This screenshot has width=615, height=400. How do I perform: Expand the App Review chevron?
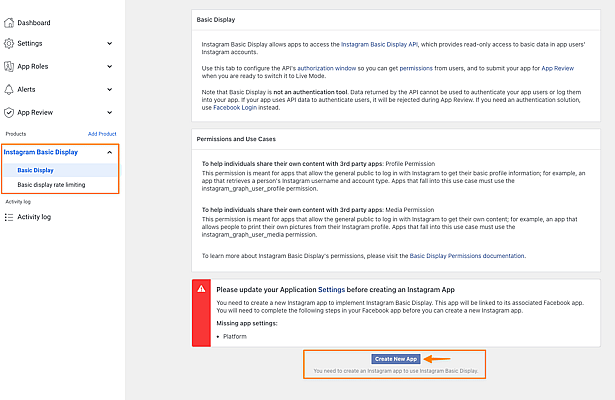[109, 113]
